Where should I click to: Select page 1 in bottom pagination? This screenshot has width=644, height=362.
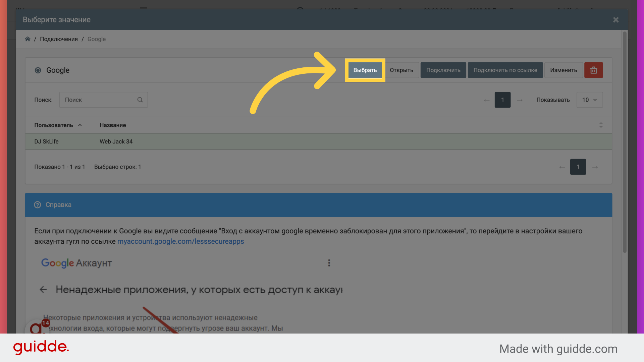578,167
